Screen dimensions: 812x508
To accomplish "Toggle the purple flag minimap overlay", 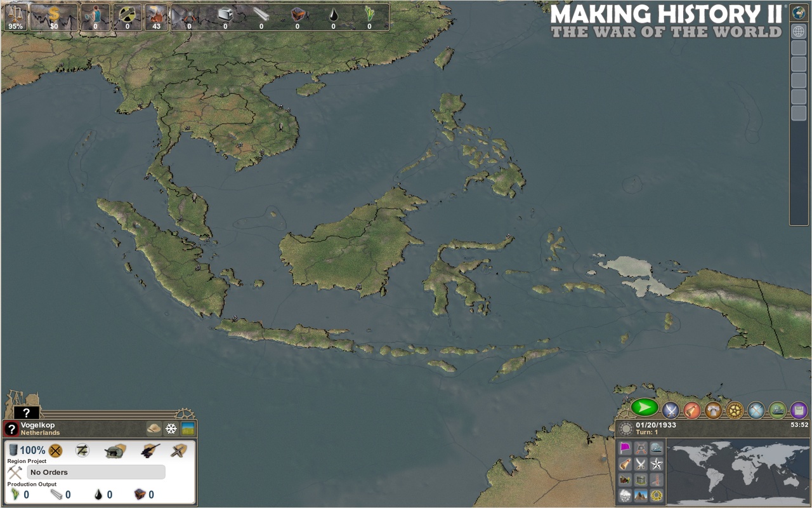I will pyautogui.click(x=624, y=447).
